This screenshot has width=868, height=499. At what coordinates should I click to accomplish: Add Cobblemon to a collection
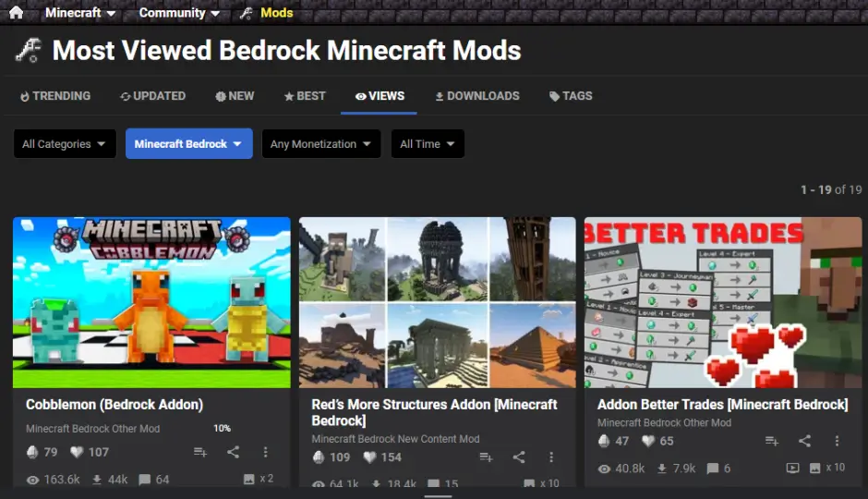click(200, 452)
